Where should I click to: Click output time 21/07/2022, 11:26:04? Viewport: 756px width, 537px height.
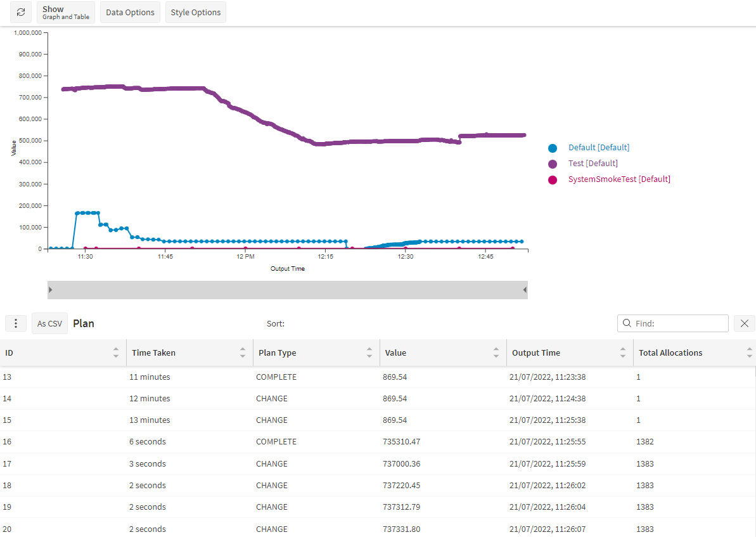point(548,507)
